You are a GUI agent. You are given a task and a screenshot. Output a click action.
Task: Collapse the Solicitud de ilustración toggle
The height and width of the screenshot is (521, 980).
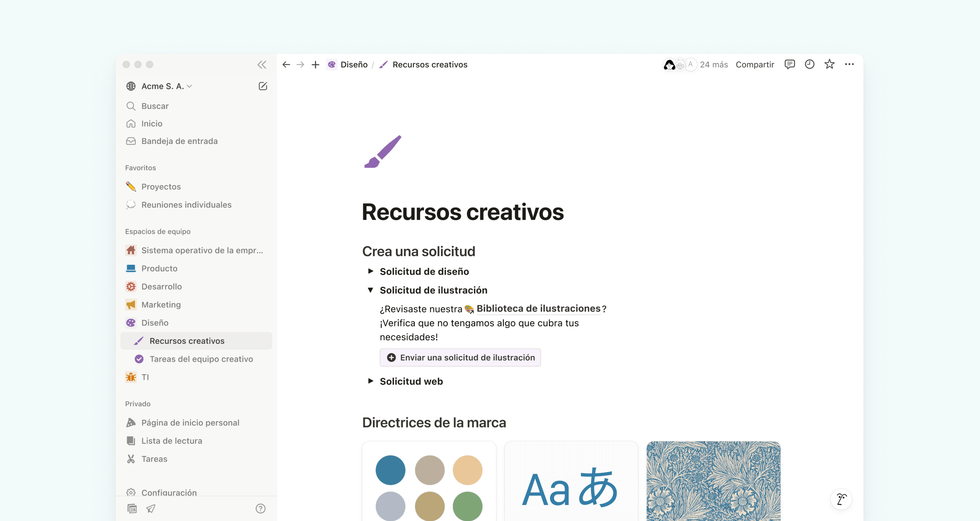pos(371,290)
